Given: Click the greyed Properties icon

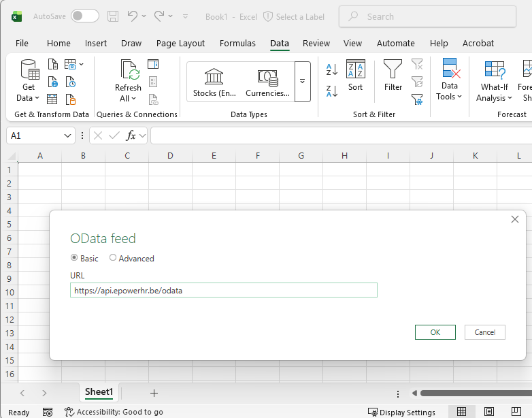Looking at the screenshot, I should 153,82.
